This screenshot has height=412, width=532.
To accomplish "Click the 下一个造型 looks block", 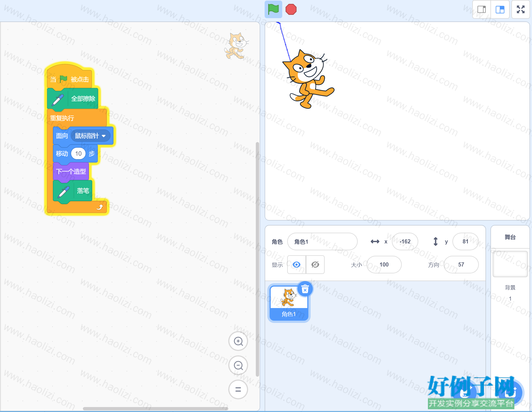I will [71, 171].
